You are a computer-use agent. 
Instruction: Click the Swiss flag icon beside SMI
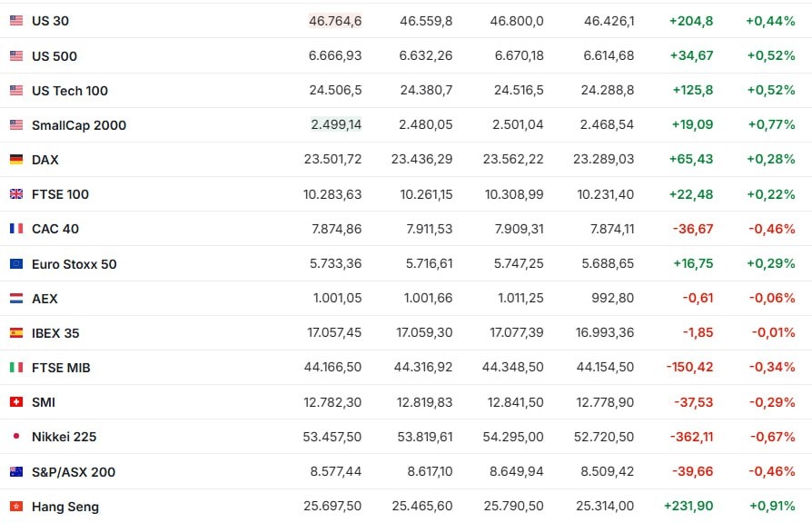(16, 402)
